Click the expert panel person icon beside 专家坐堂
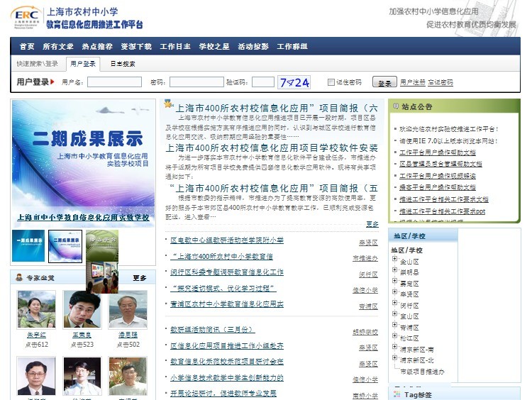Image resolution: width=532 pixels, height=400 pixels. tap(19, 277)
